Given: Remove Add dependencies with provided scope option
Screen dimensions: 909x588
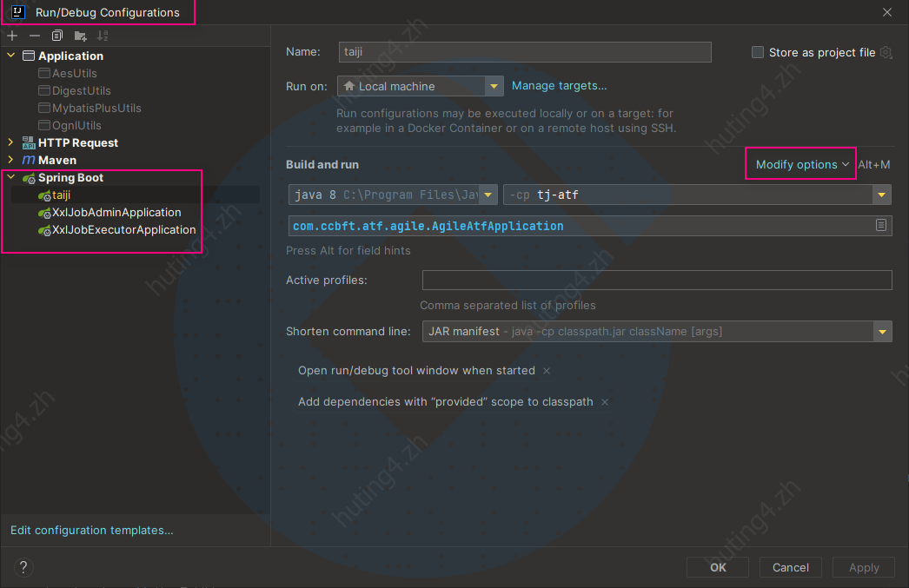Looking at the screenshot, I should tap(605, 402).
